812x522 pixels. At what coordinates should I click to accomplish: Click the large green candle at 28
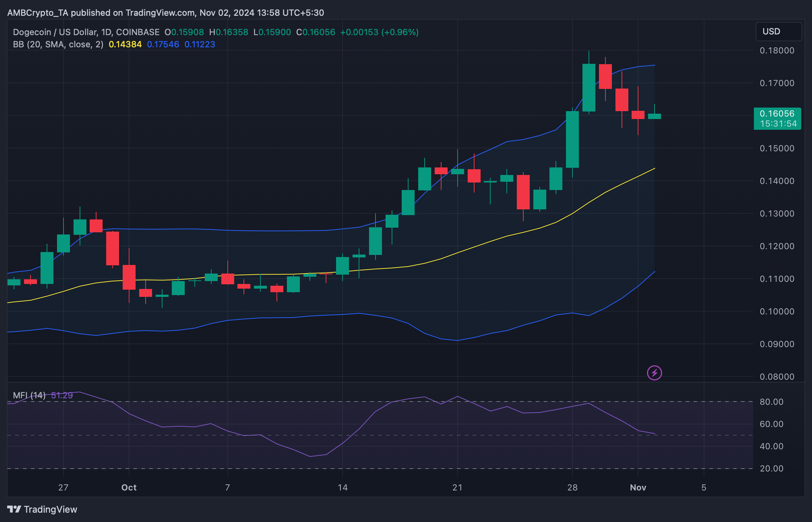click(572, 140)
